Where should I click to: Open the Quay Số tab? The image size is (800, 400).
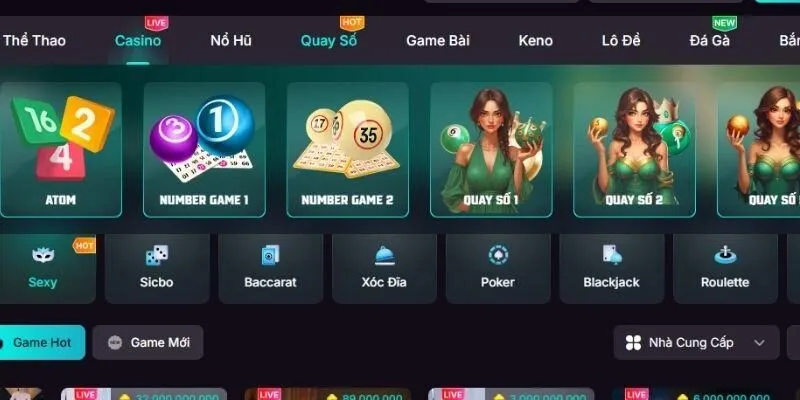[329, 41]
